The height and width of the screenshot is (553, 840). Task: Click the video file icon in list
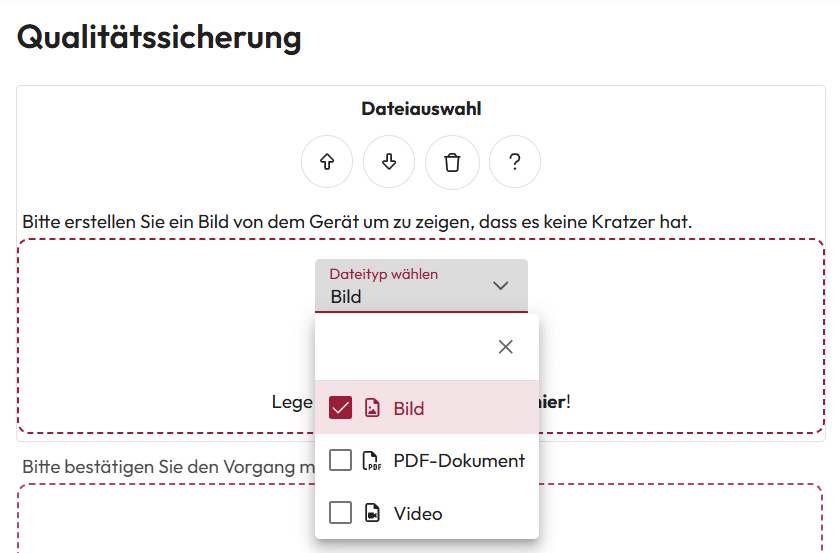372,513
